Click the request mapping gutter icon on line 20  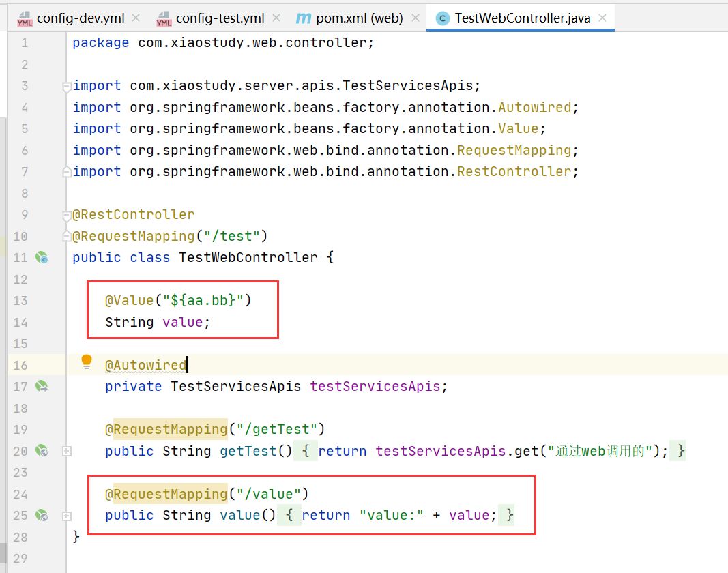coord(42,450)
